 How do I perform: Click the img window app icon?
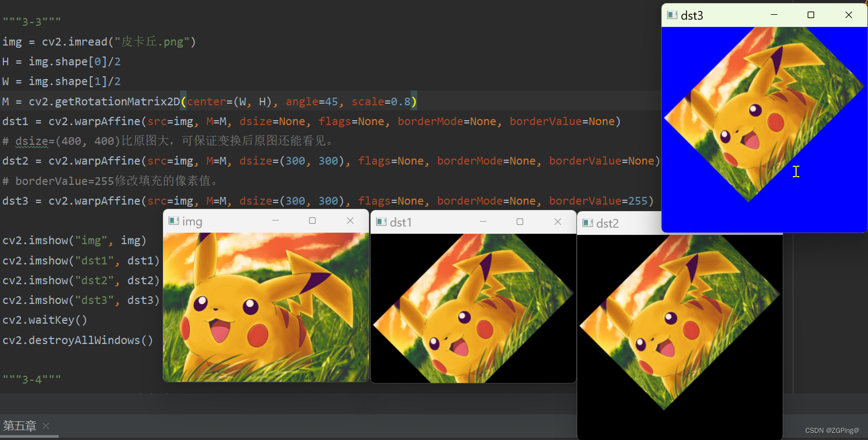point(173,221)
